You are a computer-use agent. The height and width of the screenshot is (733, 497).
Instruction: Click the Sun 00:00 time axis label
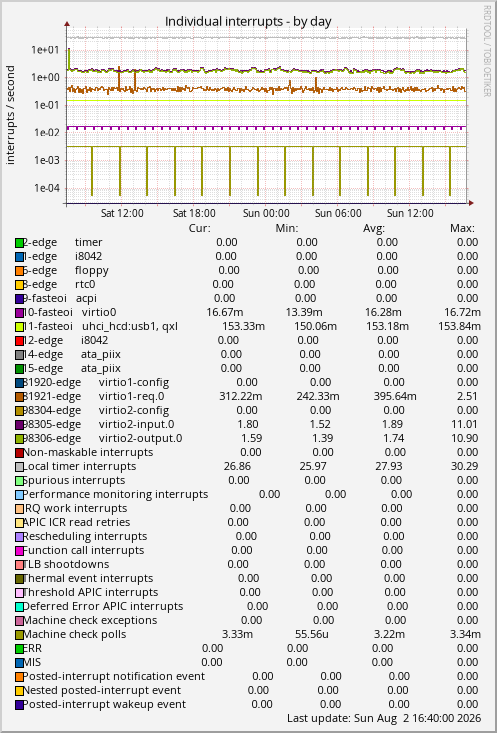[x=266, y=213]
